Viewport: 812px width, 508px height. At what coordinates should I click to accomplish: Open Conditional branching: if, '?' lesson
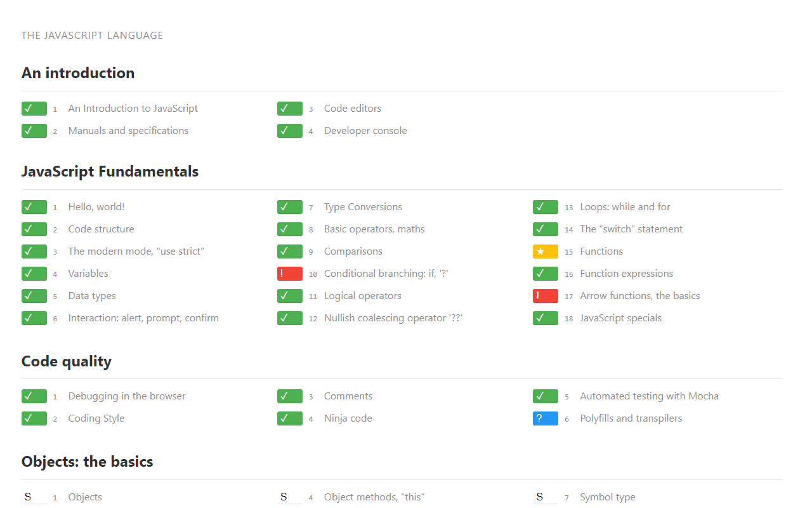click(386, 274)
